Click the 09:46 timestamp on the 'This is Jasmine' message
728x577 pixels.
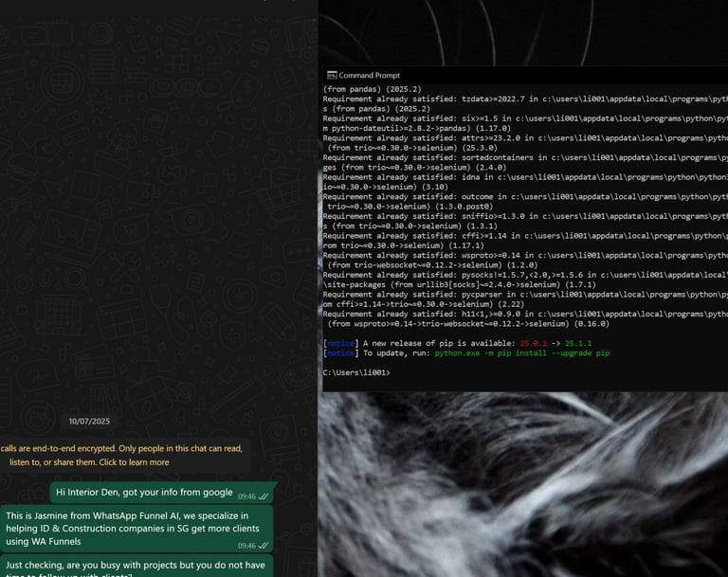pyautogui.click(x=246, y=546)
